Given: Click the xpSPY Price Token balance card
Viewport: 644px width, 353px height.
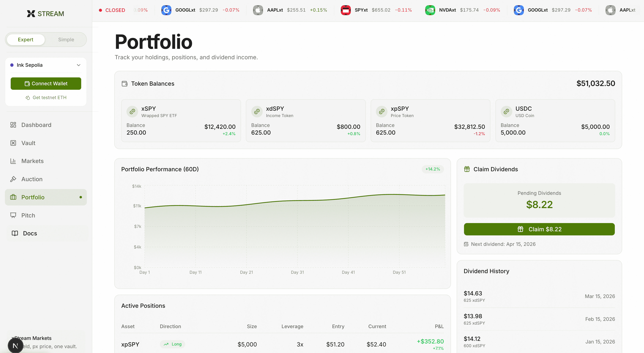Looking at the screenshot, I should [430, 121].
